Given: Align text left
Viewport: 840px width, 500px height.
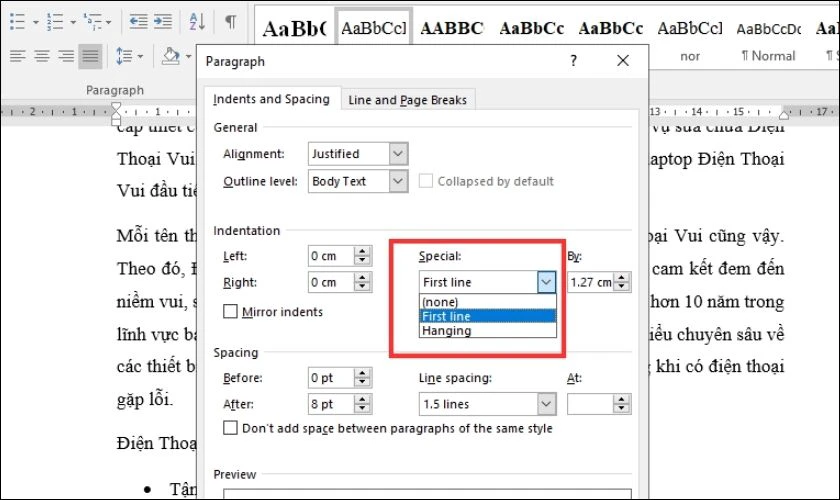Looking at the screenshot, I should point(18,56).
